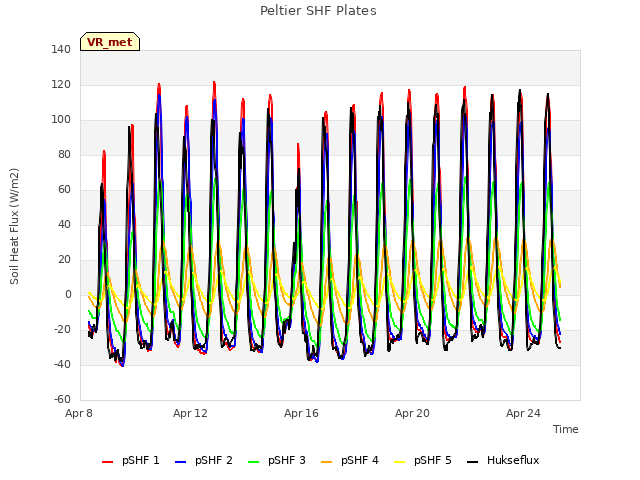
Task: Click the blue pSHF 2 legend swatch
Action: coord(180,462)
